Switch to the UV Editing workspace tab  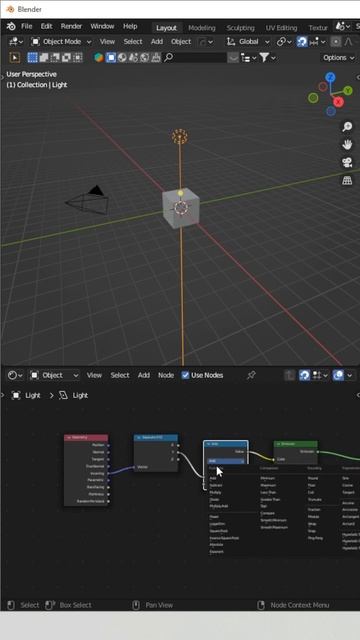coord(281,28)
